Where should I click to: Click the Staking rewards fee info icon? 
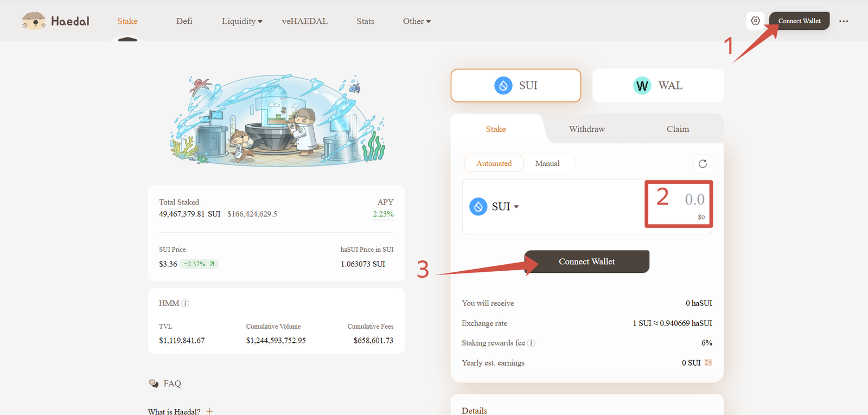(x=531, y=343)
